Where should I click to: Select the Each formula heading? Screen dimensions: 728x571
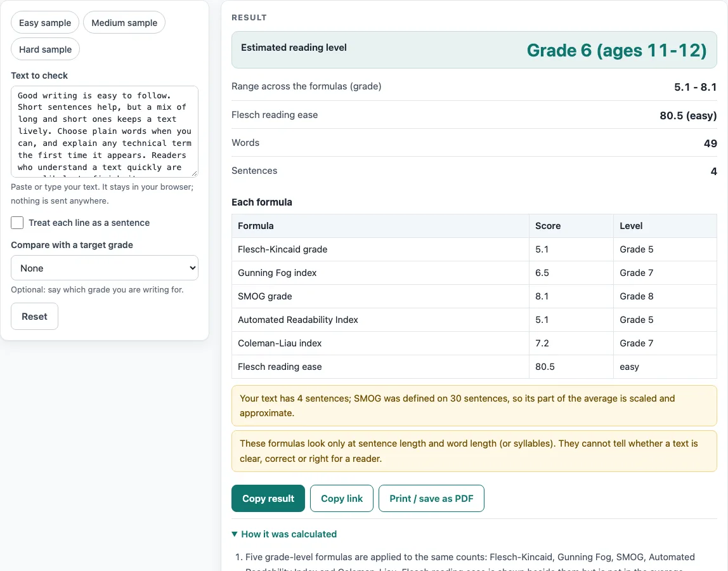click(262, 202)
